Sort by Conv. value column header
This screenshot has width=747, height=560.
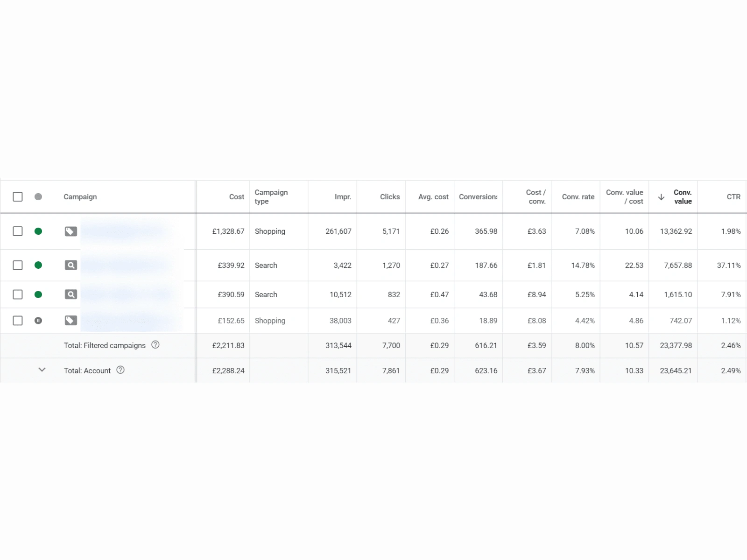(x=683, y=197)
